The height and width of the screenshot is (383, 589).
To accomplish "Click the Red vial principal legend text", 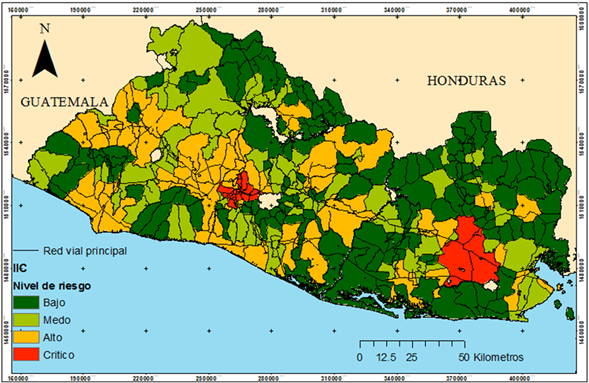I will tap(85, 251).
